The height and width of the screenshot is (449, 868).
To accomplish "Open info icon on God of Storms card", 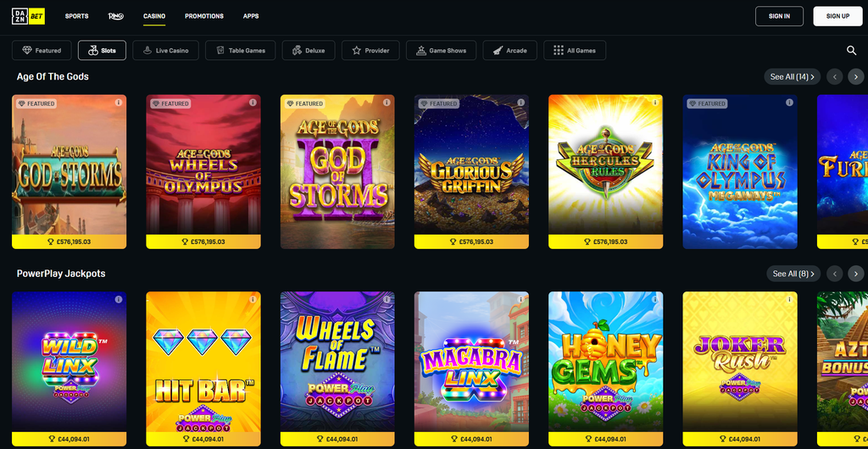I will pyautogui.click(x=119, y=103).
